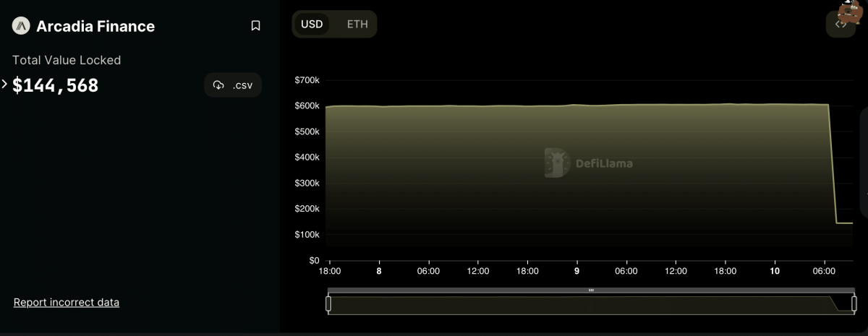This screenshot has width=868, height=336.
Task: Click the day 8 marker on time axis
Action: coord(379,271)
